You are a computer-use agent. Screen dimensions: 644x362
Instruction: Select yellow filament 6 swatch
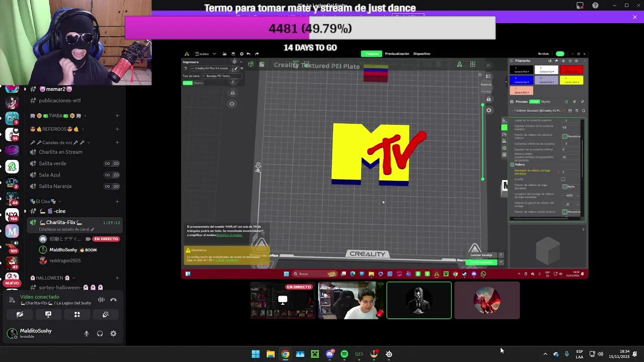tap(572, 80)
